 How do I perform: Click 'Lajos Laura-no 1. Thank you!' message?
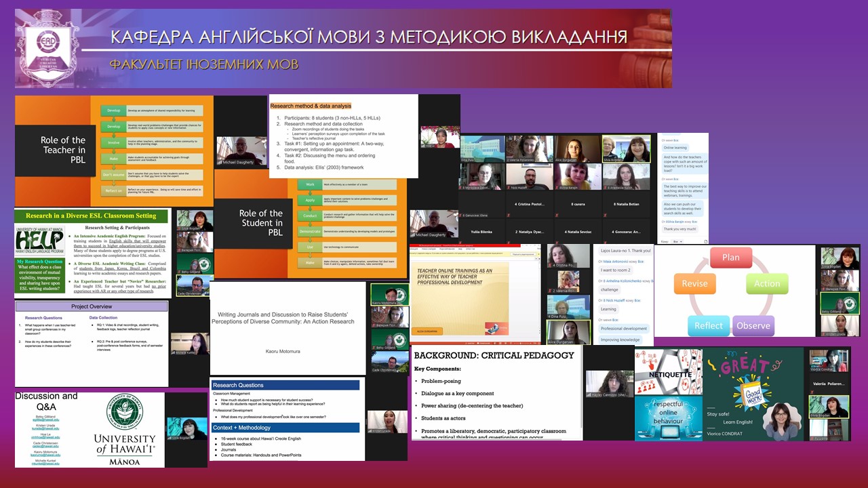click(625, 250)
